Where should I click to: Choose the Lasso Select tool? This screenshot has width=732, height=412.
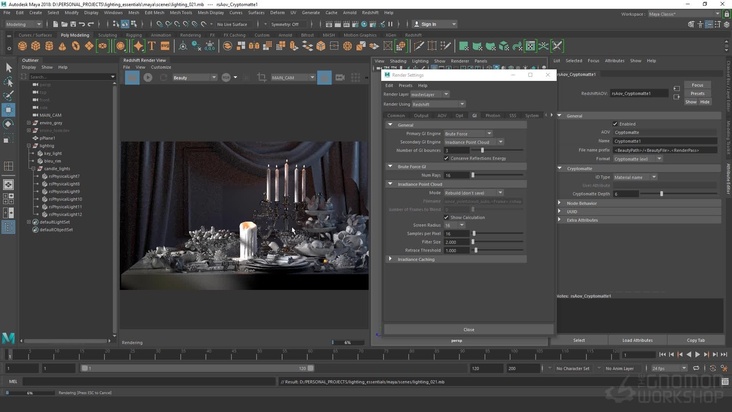pos(8,82)
